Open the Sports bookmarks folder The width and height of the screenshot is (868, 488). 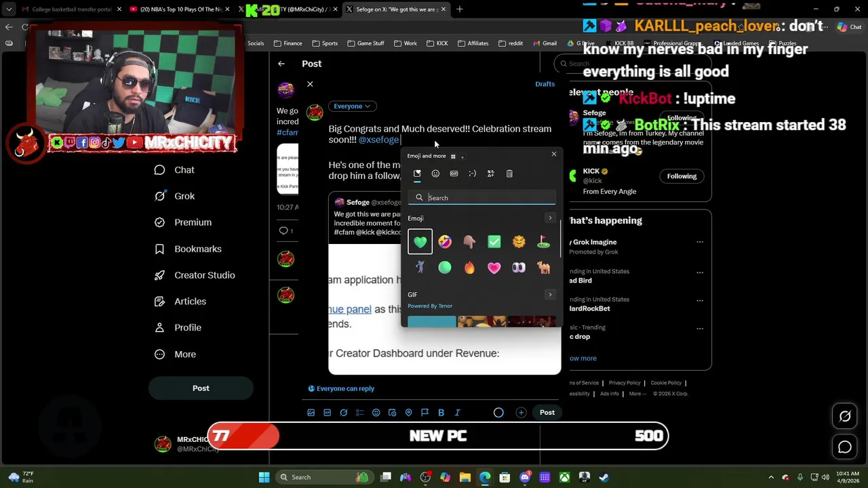pyautogui.click(x=324, y=43)
